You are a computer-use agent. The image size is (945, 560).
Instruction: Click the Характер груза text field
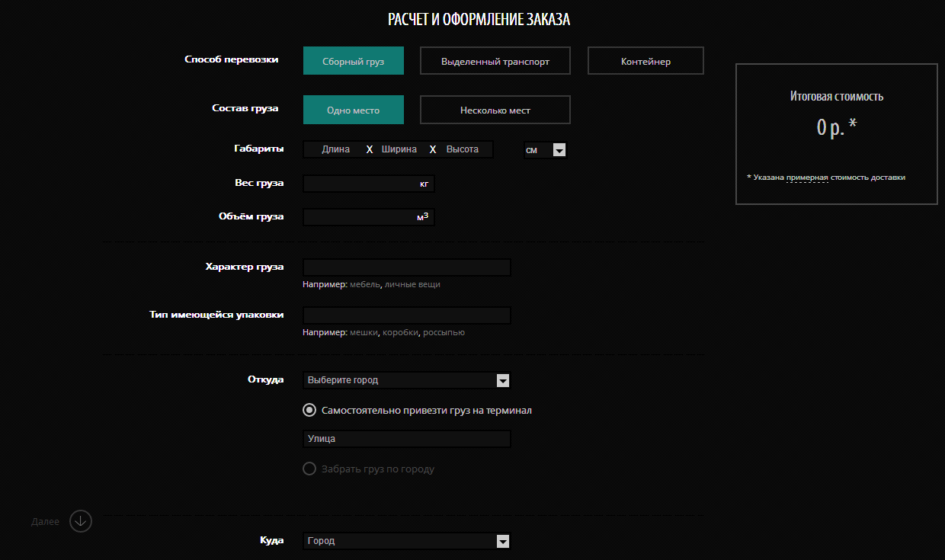tap(406, 267)
